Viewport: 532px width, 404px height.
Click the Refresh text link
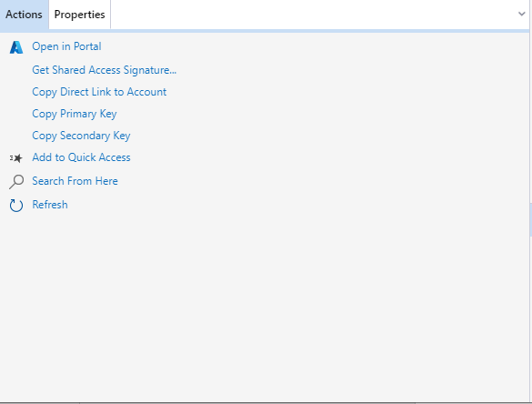tap(50, 205)
